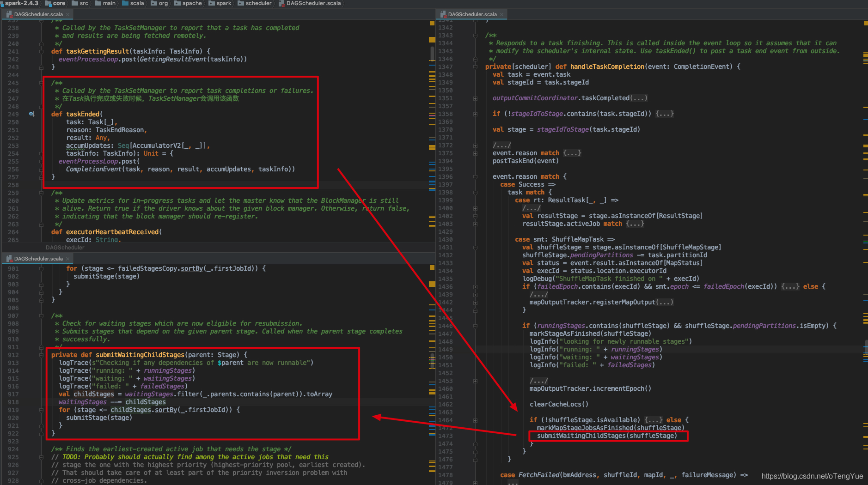This screenshot has height=485, width=868.
Task: Click 'submitWaitingChildStages(shuffleStage)' call in right pane
Action: [607, 436]
